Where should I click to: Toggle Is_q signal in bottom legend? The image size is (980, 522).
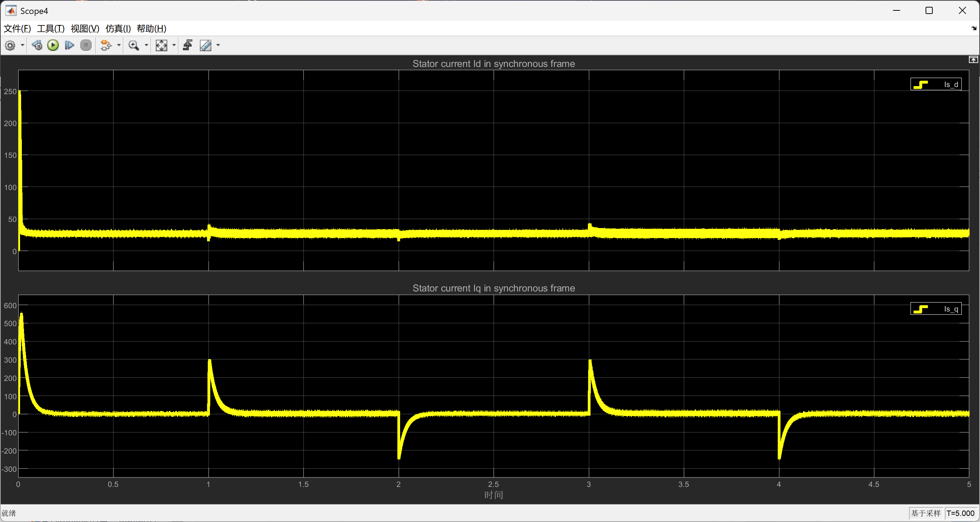tap(936, 309)
